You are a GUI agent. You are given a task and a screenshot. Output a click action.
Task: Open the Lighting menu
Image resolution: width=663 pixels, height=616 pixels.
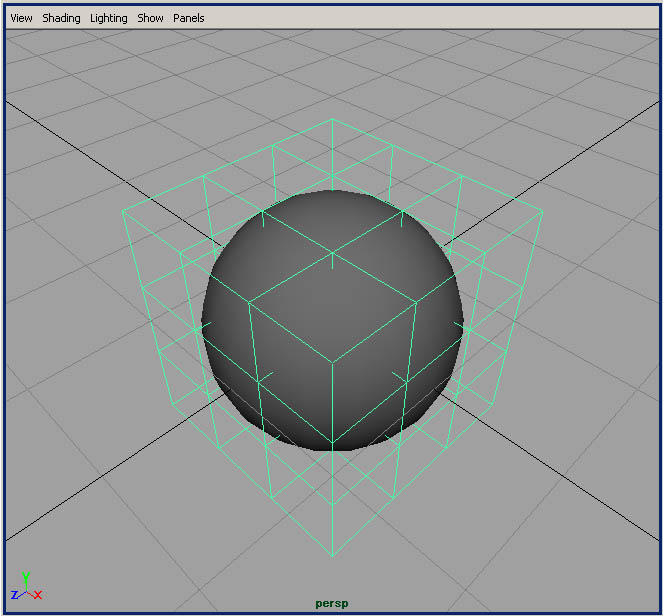(109, 18)
